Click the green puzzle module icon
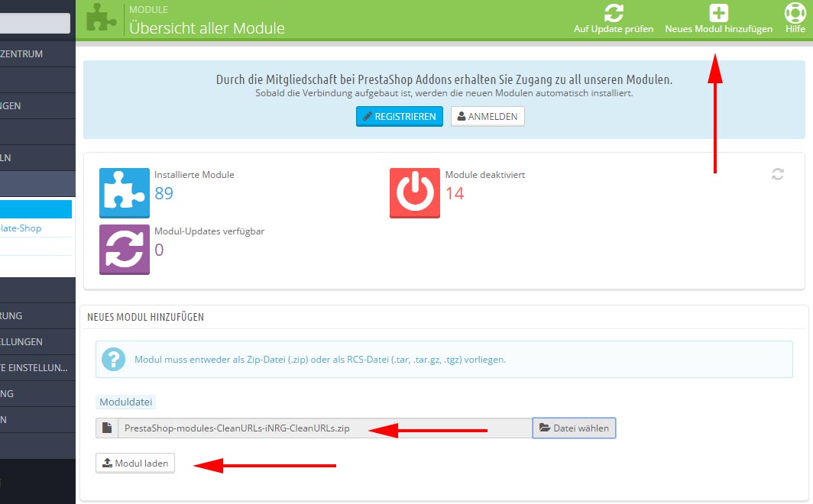This screenshot has width=813, height=504. (101, 18)
